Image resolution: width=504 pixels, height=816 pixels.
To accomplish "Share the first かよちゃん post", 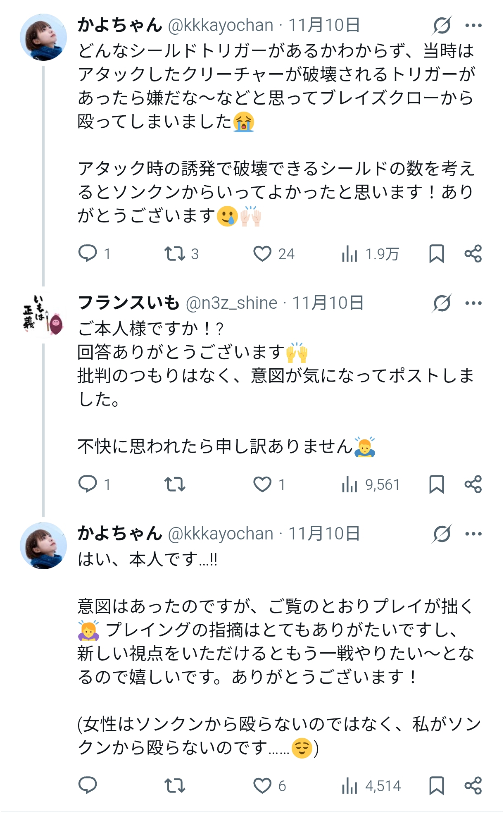I will pyautogui.click(x=473, y=253).
